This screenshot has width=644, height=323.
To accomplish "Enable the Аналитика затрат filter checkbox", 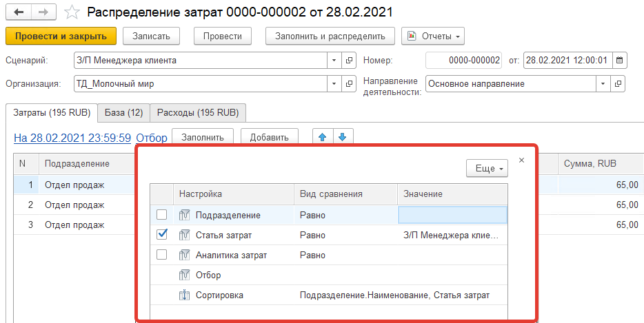I will tap(162, 255).
